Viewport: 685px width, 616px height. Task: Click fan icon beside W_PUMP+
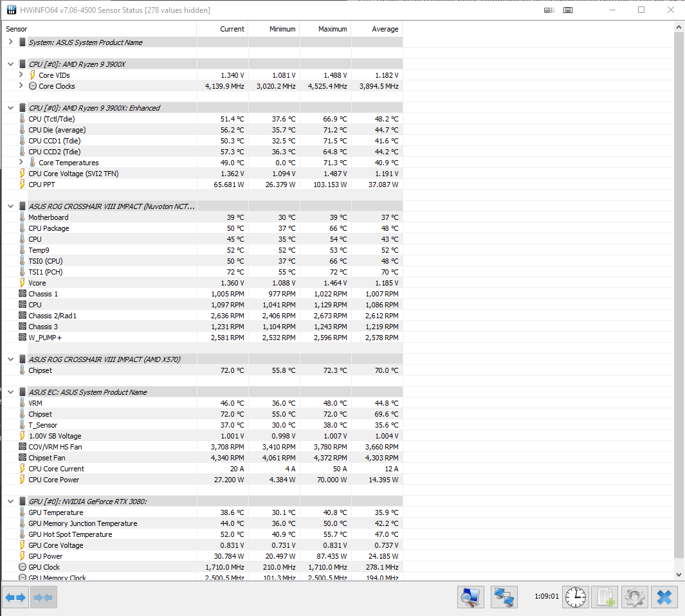click(x=23, y=338)
